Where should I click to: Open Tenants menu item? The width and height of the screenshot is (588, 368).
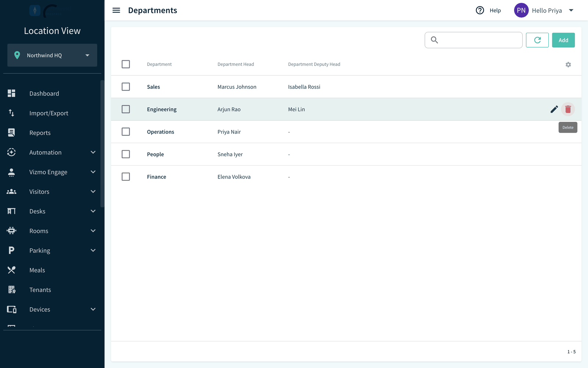click(40, 290)
